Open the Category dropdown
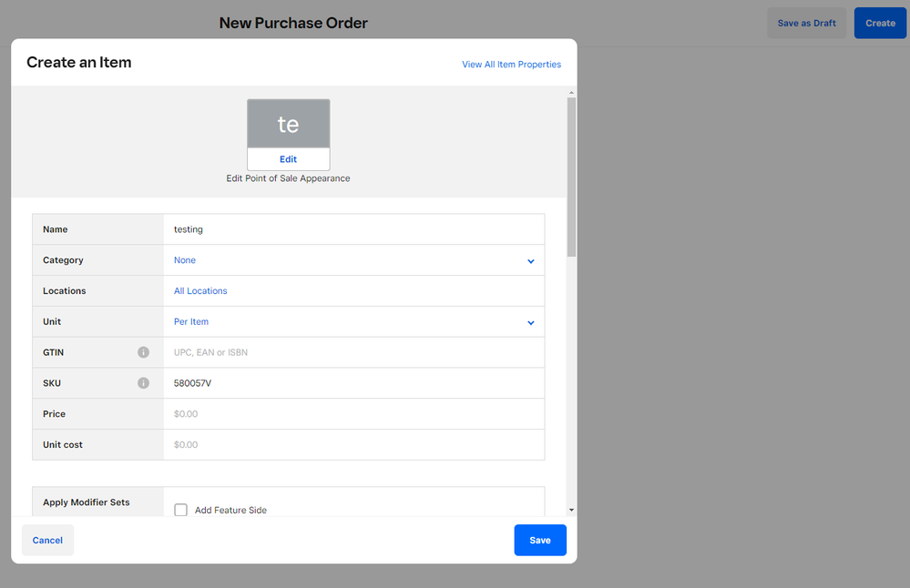This screenshot has height=588, width=910. coord(530,260)
